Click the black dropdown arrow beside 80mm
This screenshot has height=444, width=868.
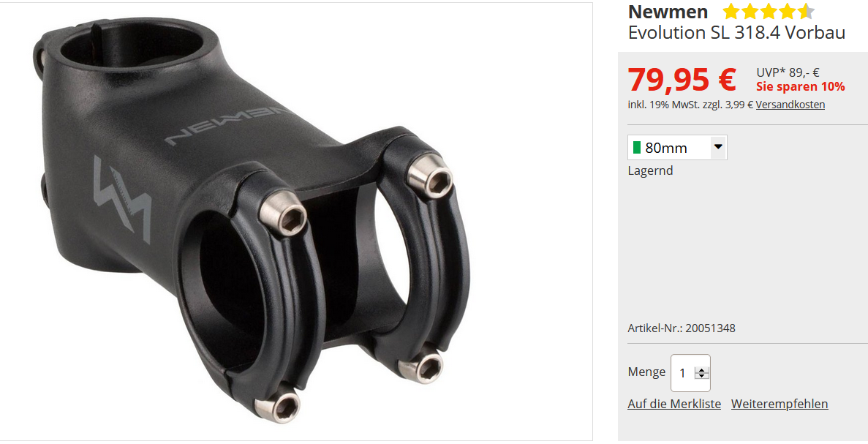point(718,147)
